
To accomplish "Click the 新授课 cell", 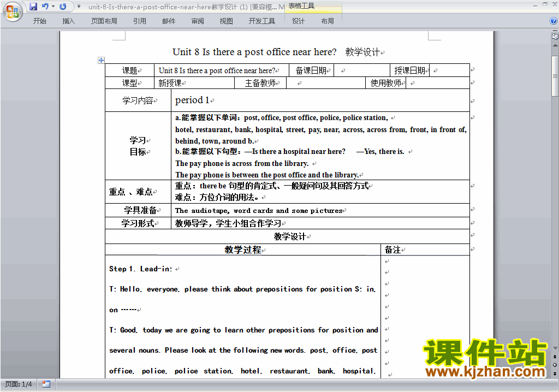I will pyautogui.click(x=194, y=83).
